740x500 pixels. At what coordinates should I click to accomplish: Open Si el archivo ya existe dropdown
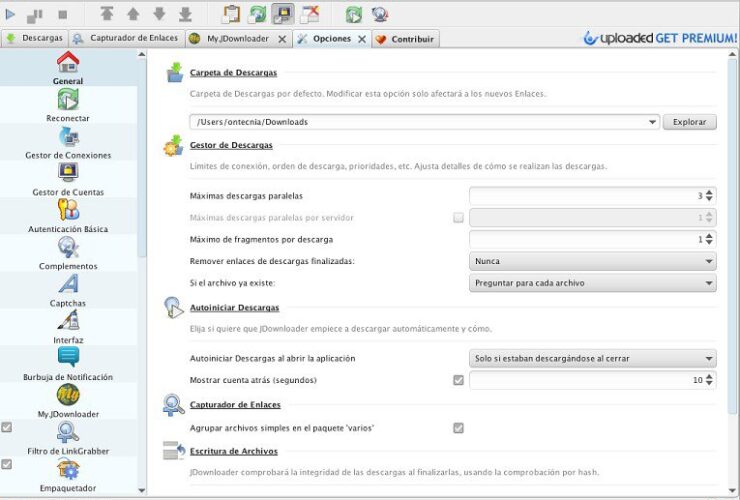click(x=593, y=283)
